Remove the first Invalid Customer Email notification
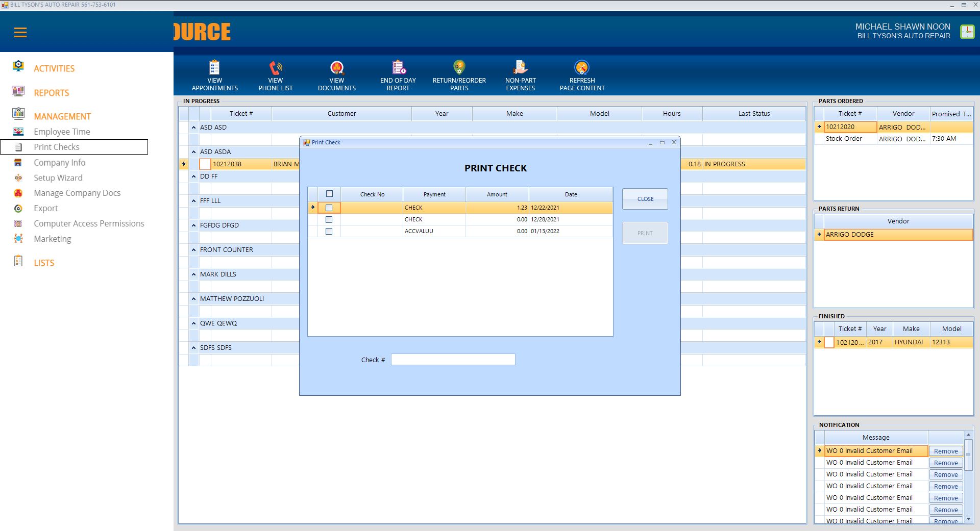 click(x=945, y=451)
